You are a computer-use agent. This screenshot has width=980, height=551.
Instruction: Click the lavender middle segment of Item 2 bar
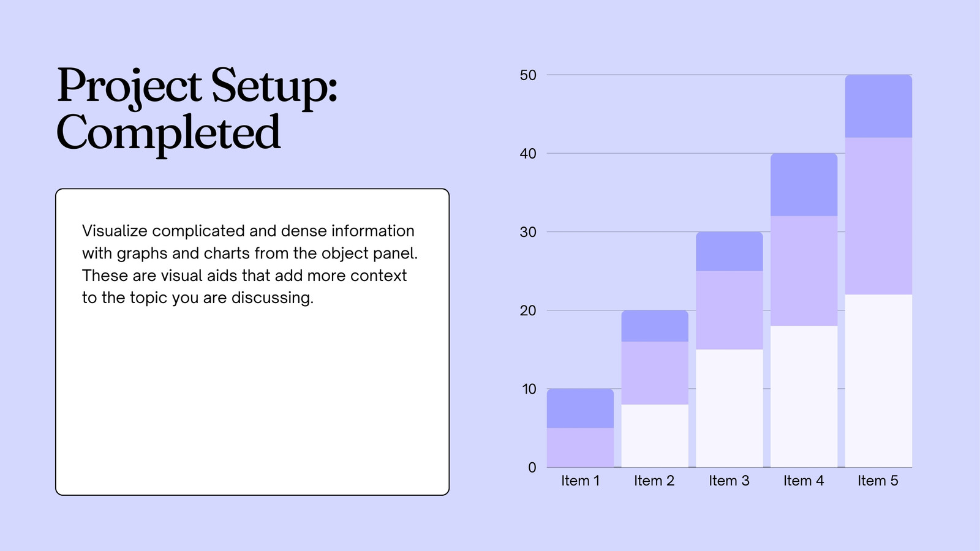(x=655, y=373)
